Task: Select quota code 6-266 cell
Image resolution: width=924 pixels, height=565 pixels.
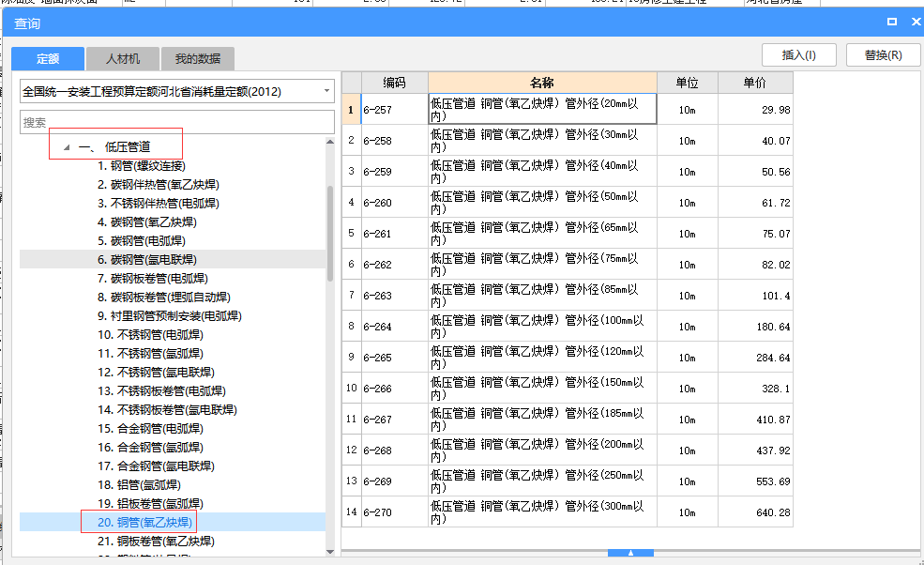Action: click(394, 388)
